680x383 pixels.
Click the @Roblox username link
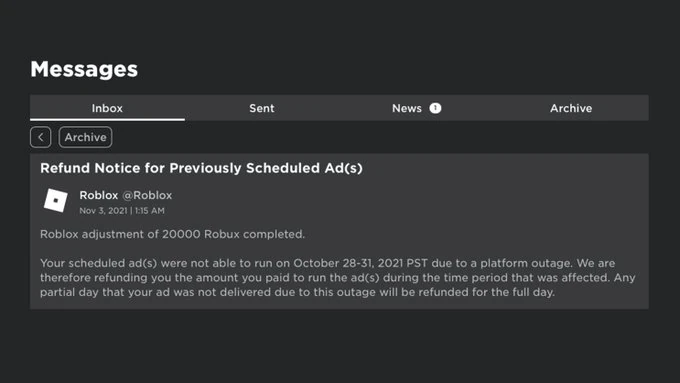(x=147, y=195)
